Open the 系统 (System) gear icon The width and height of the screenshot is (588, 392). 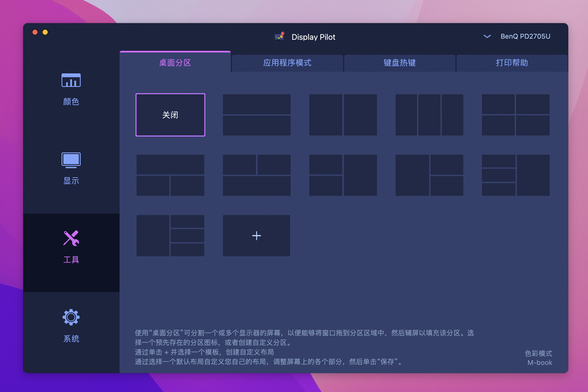71,318
